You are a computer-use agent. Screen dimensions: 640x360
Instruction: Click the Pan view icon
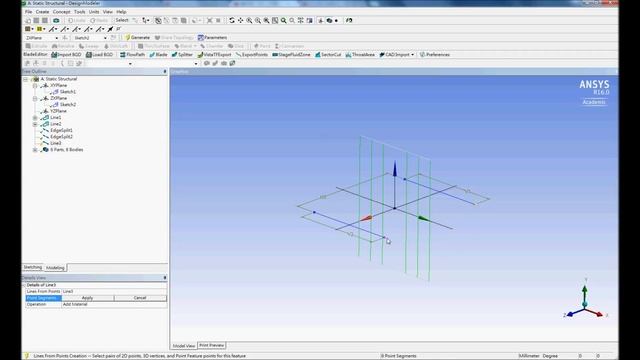(x=240, y=20)
